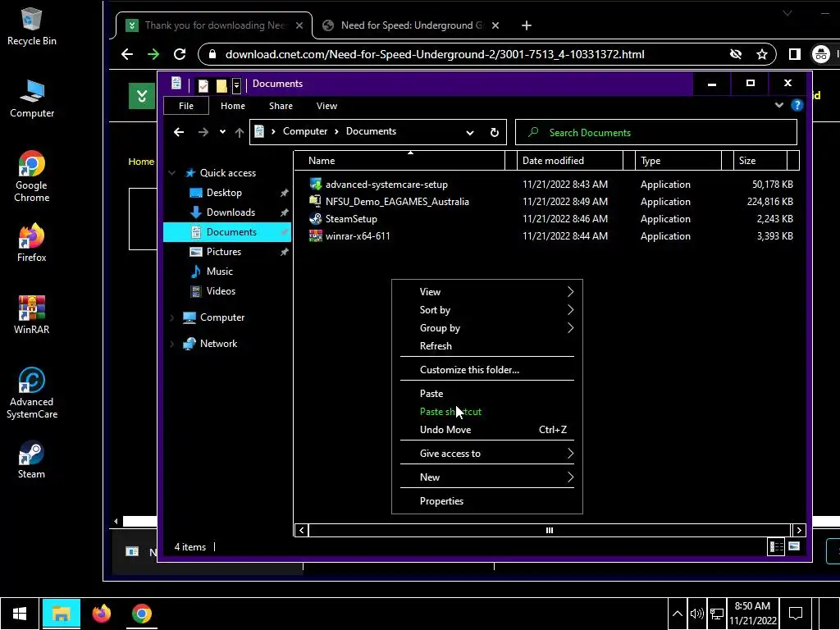Open recent locations dropdown arrow
The image size is (840, 630).
(x=222, y=132)
